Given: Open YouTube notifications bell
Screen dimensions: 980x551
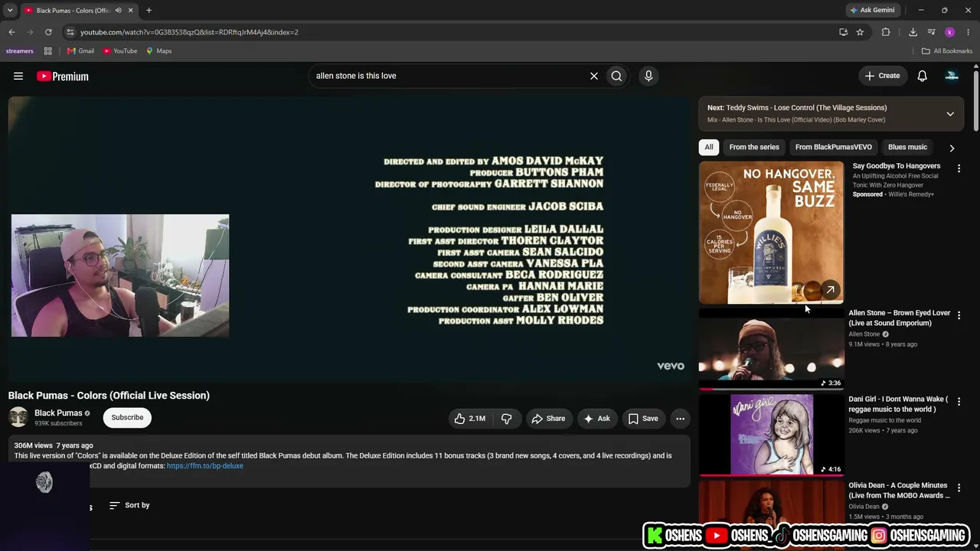Looking at the screenshot, I should point(923,76).
